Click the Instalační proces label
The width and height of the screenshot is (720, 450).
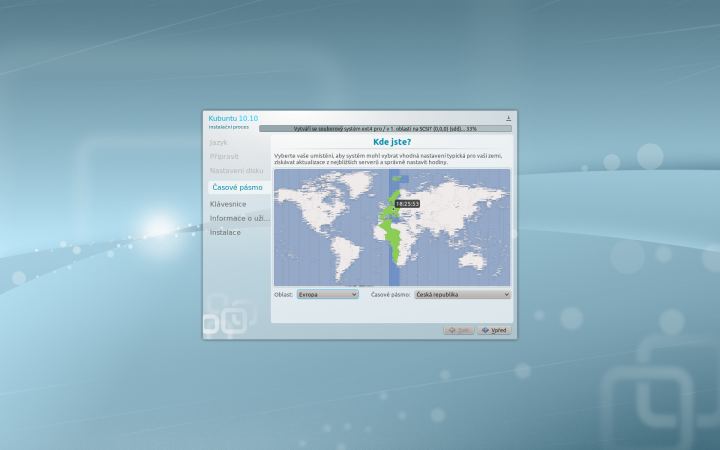pos(229,127)
